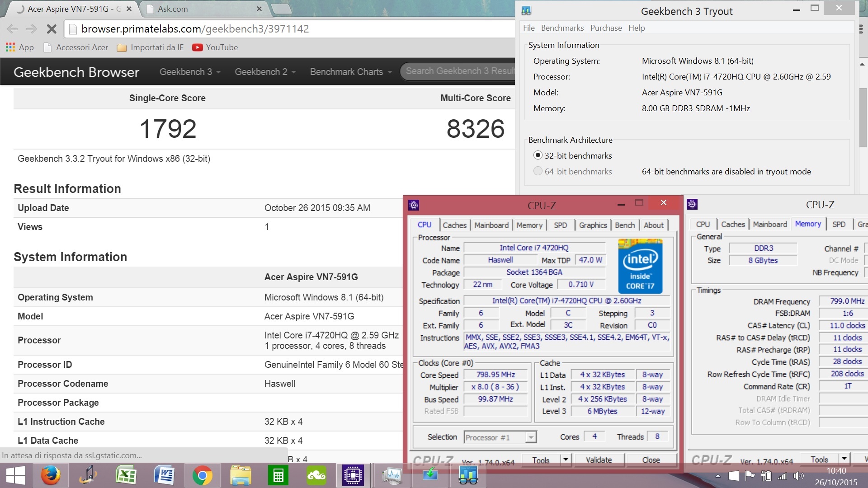This screenshot has width=868, height=488.
Task: Click the Tools button in the CPU-Z CPU window
Action: pyautogui.click(x=541, y=460)
